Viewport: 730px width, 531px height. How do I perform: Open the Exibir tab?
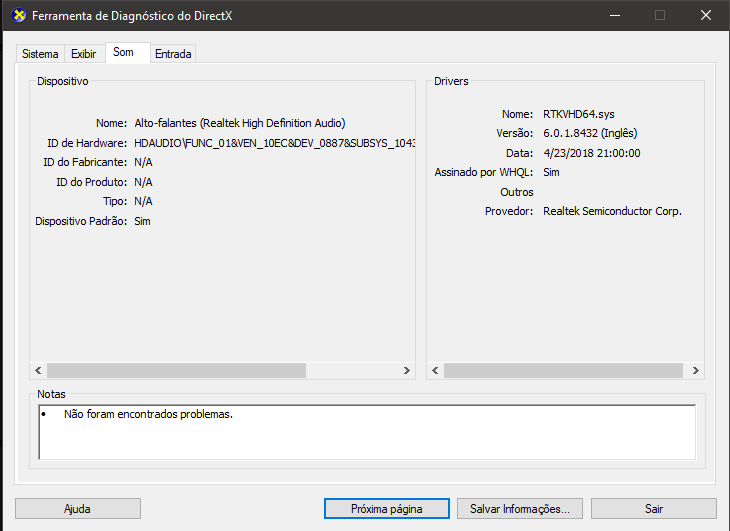[x=83, y=54]
